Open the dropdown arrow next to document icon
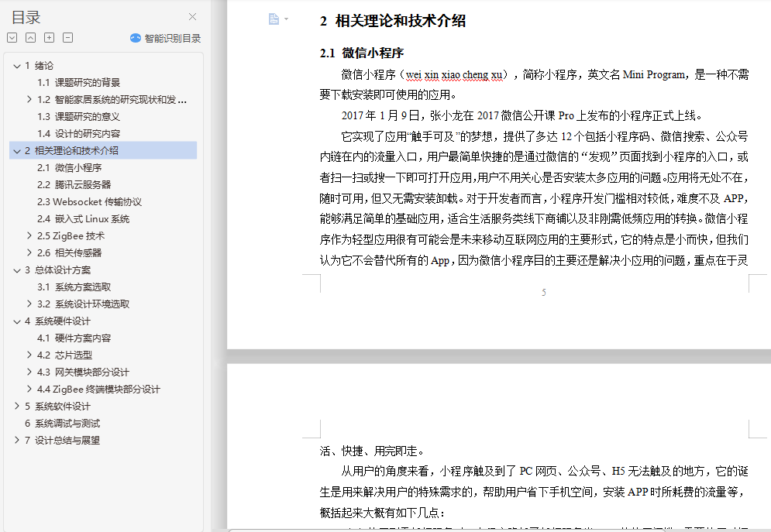 coord(286,19)
